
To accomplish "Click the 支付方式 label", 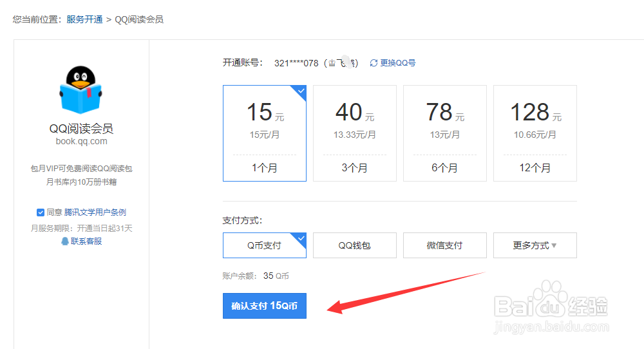I will pos(242,220).
